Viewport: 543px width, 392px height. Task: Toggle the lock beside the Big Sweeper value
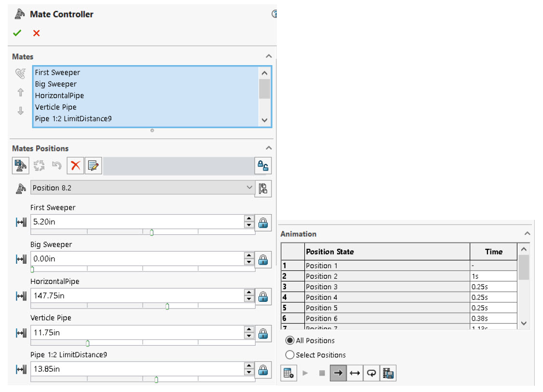pyautogui.click(x=263, y=259)
